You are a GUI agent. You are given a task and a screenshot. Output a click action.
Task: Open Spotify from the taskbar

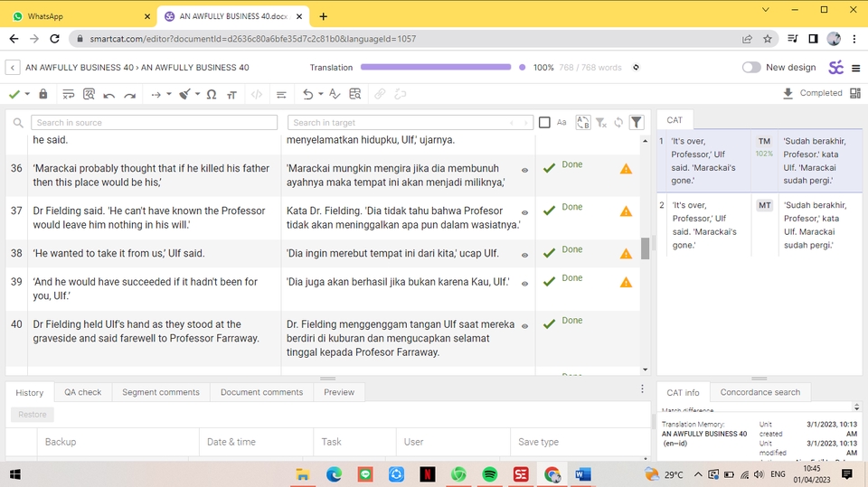click(x=489, y=474)
